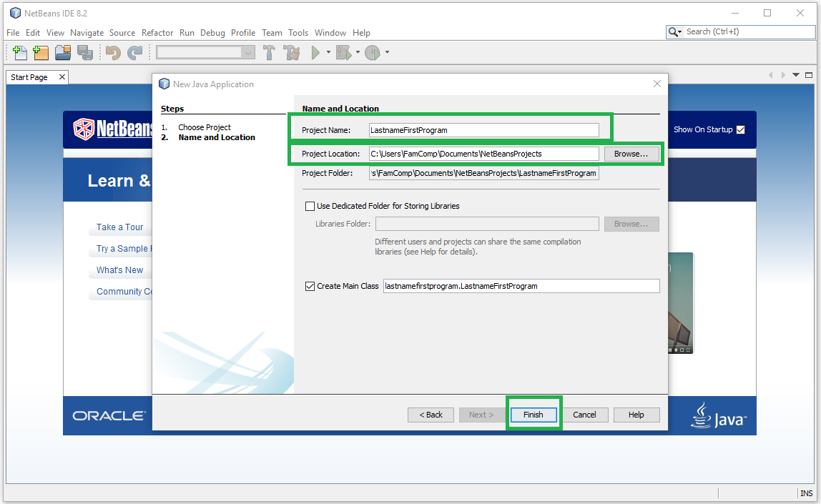
Task: Open the Navigate menu
Action: [87, 32]
